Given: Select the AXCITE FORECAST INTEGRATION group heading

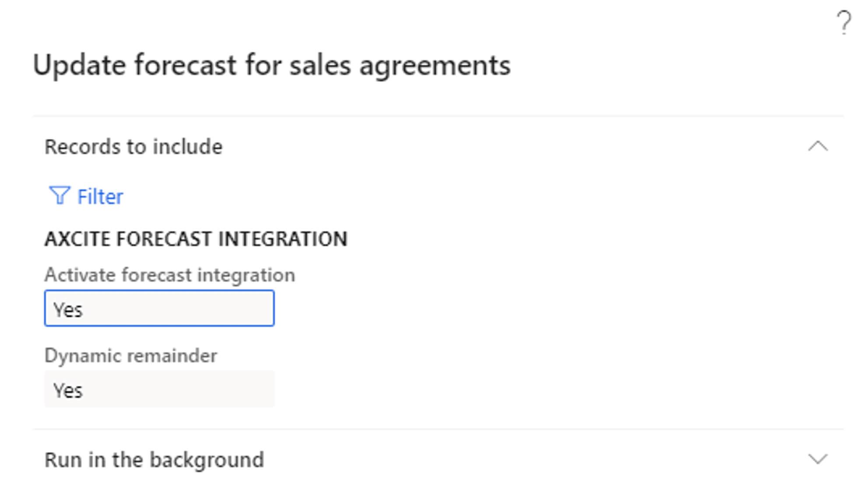Looking at the screenshot, I should 196,239.
